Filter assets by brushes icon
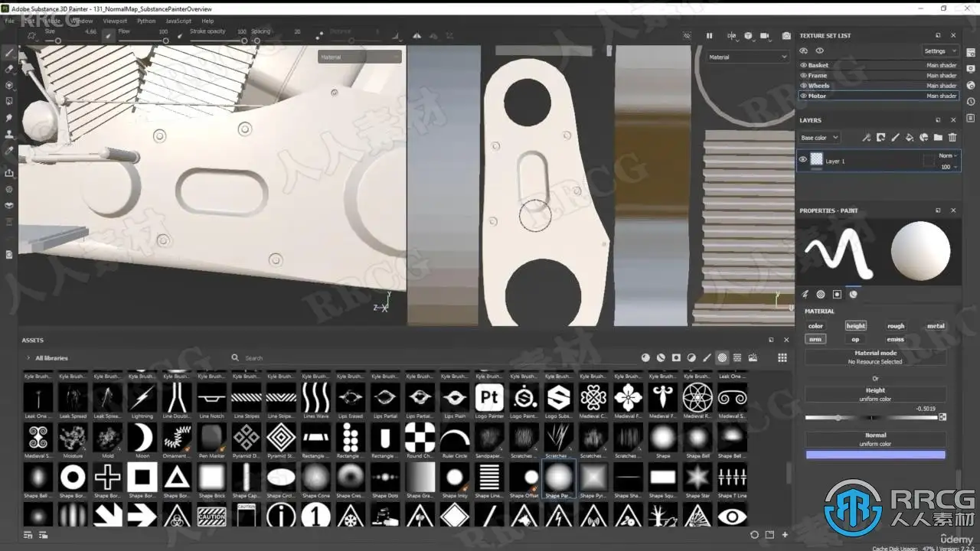Screen dimensions: 980x551 (x=707, y=357)
